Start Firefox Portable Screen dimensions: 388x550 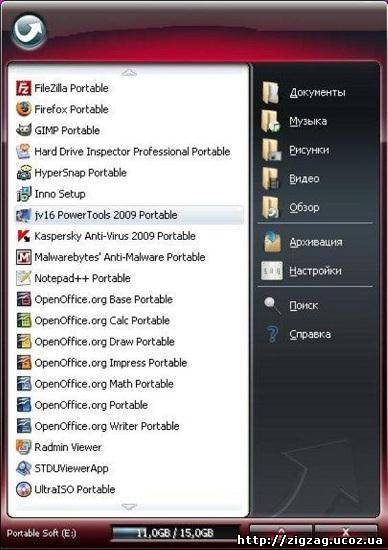[x=129, y=109]
